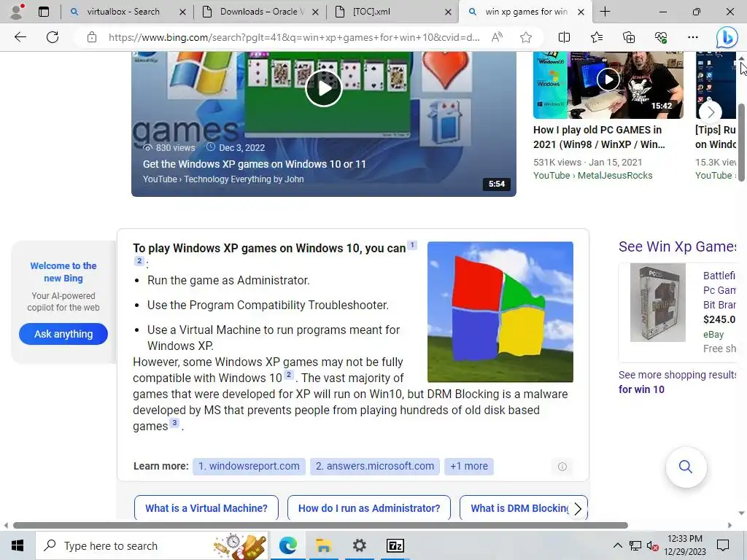Show hidden system tray icons

click(617, 545)
